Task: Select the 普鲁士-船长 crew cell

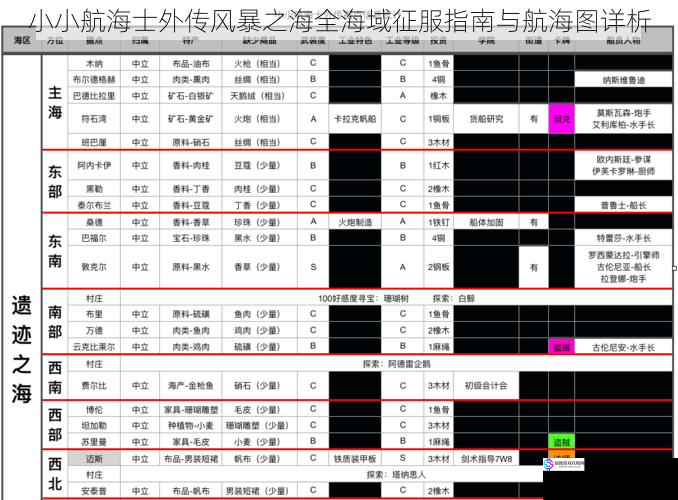Action: pos(624,205)
